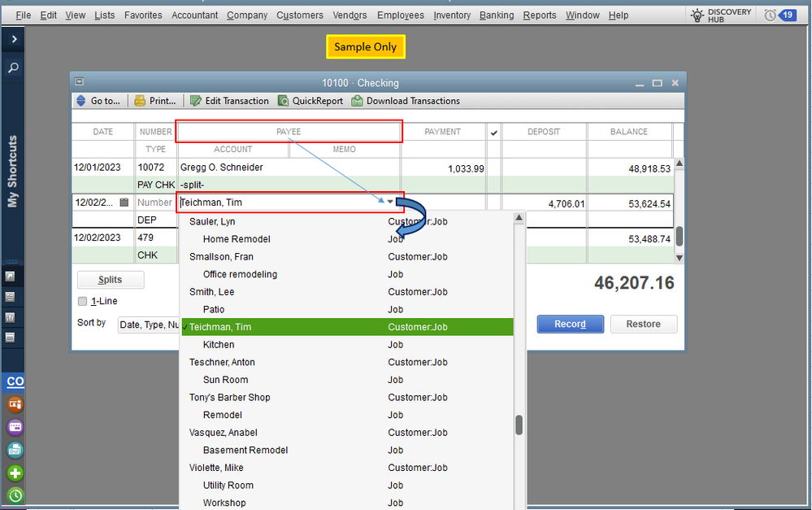Image resolution: width=812 pixels, height=510 pixels.
Task: Open the Lists menu
Action: pos(105,15)
